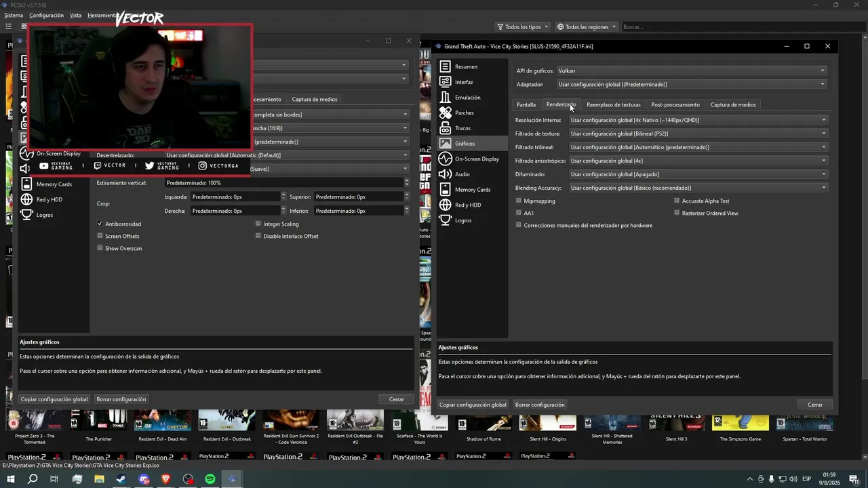
Task: Open Post-procesamiento tab in the Grand Theft Auto window
Action: (675, 104)
